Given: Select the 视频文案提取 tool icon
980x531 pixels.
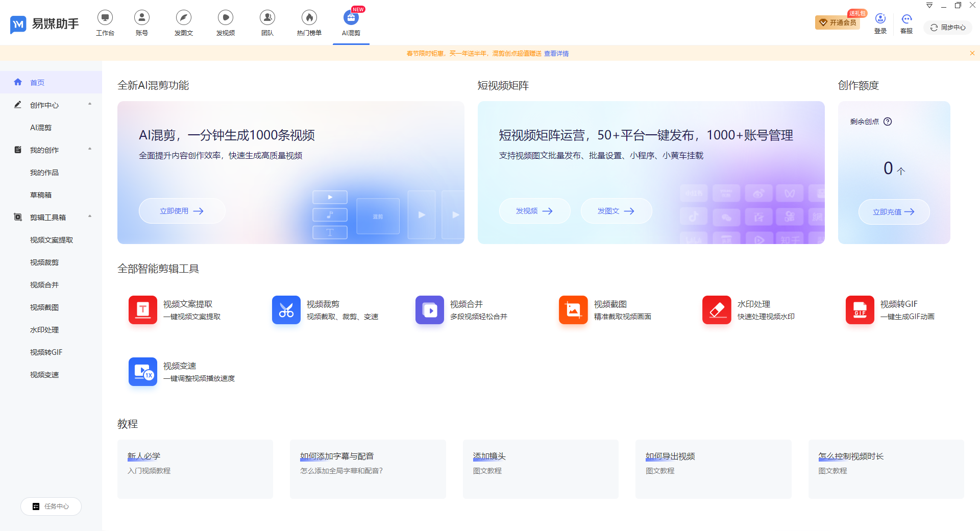Looking at the screenshot, I should pyautogui.click(x=142, y=310).
